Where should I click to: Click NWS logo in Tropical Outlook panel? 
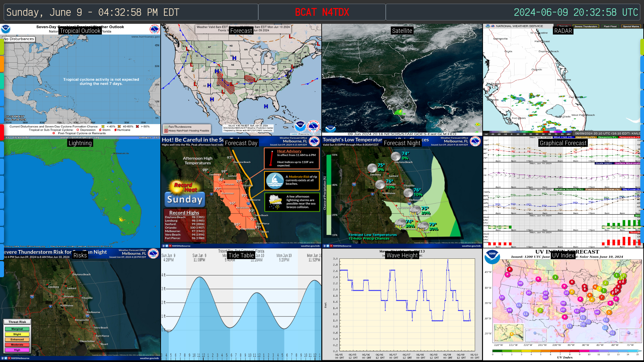tap(155, 29)
